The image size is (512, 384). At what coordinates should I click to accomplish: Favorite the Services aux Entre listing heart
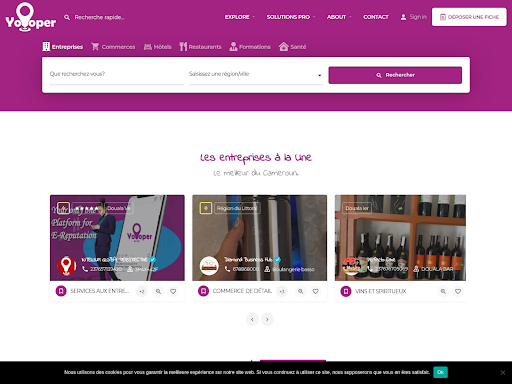[x=173, y=291]
